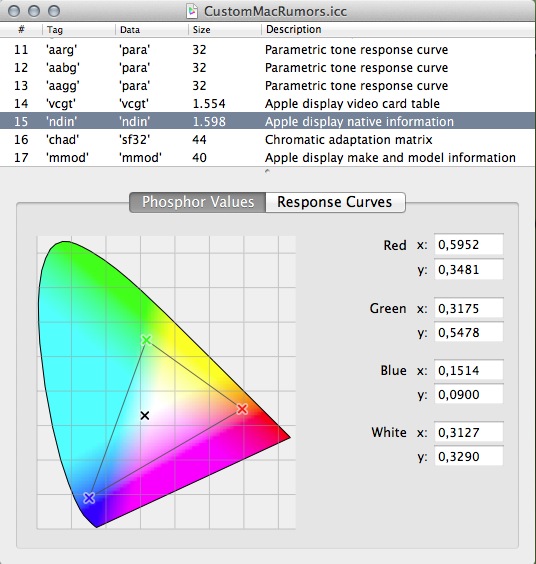Viewport: 536px width, 564px height.
Task: Click the green primary marker in the chromaticity diagram
Action: click(x=146, y=340)
